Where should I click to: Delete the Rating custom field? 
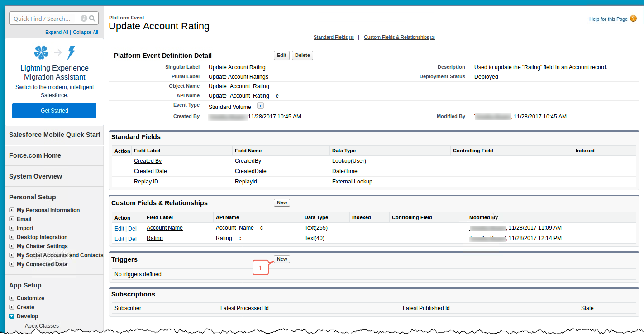click(x=132, y=239)
